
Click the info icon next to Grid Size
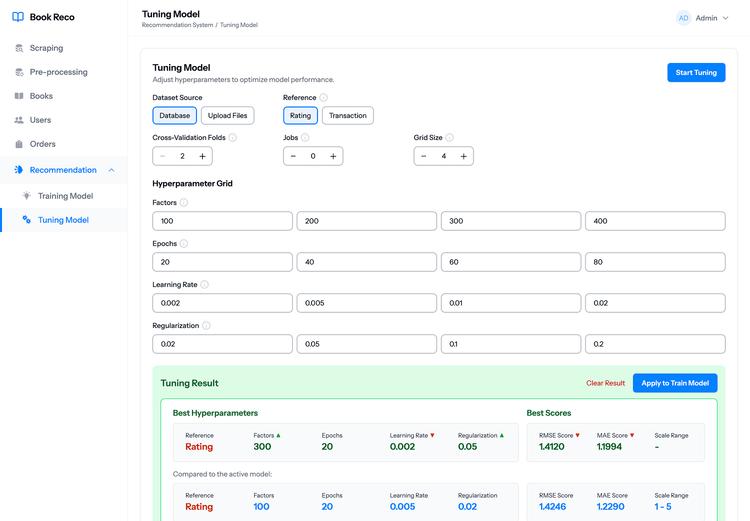(450, 137)
